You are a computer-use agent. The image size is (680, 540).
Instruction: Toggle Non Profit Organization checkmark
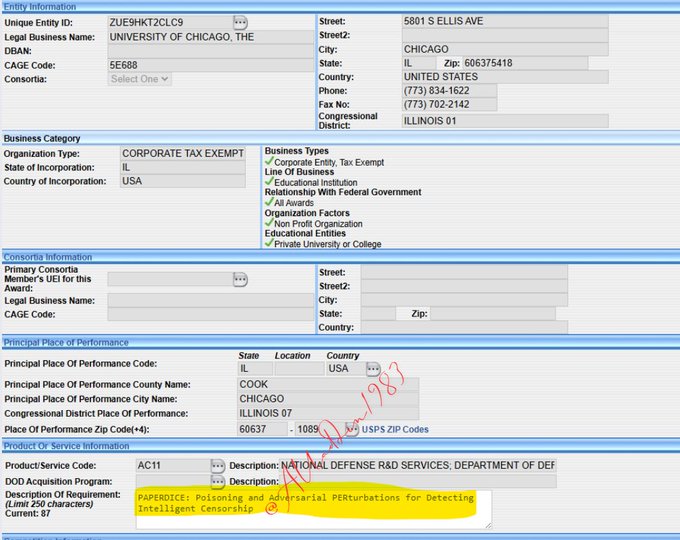(269, 224)
